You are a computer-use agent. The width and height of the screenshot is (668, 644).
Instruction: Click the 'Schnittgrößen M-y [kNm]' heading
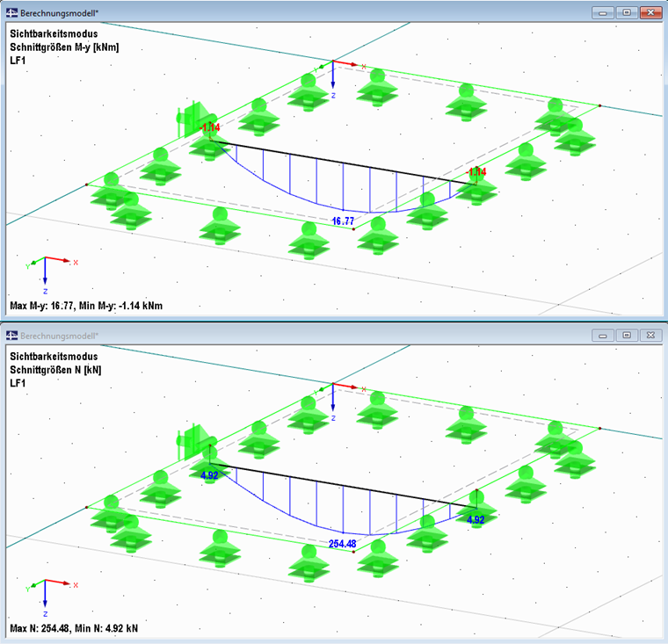(64, 47)
